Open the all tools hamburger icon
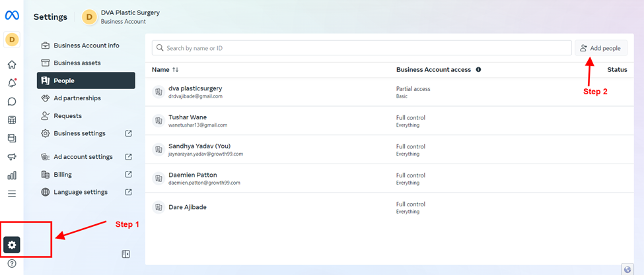Viewport: 644px width, 275px height. [x=12, y=194]
